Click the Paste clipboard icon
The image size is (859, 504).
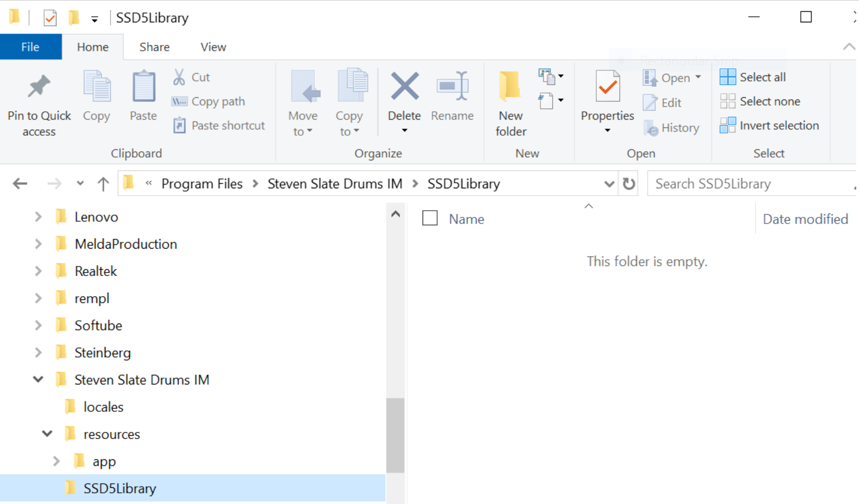tap(144, 87)
